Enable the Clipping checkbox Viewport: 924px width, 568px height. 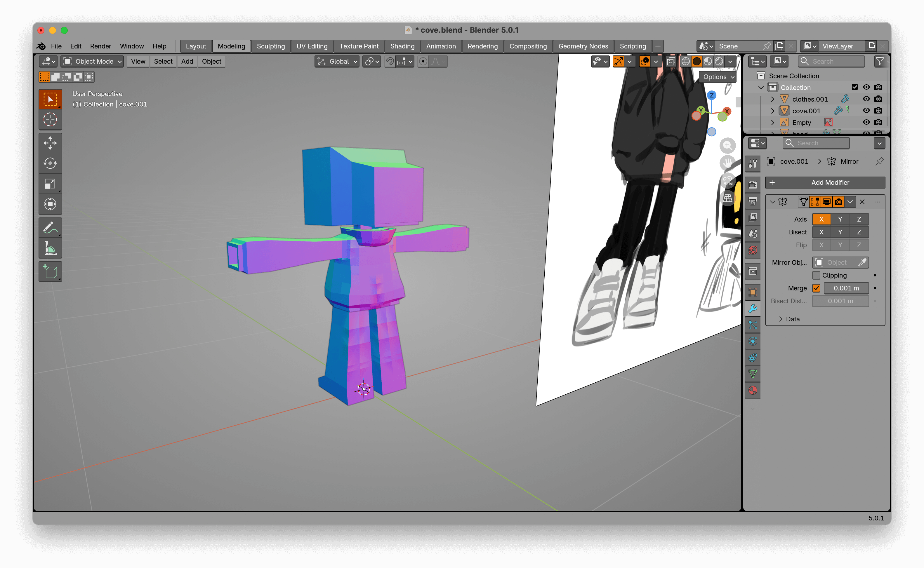click(816, 275)
